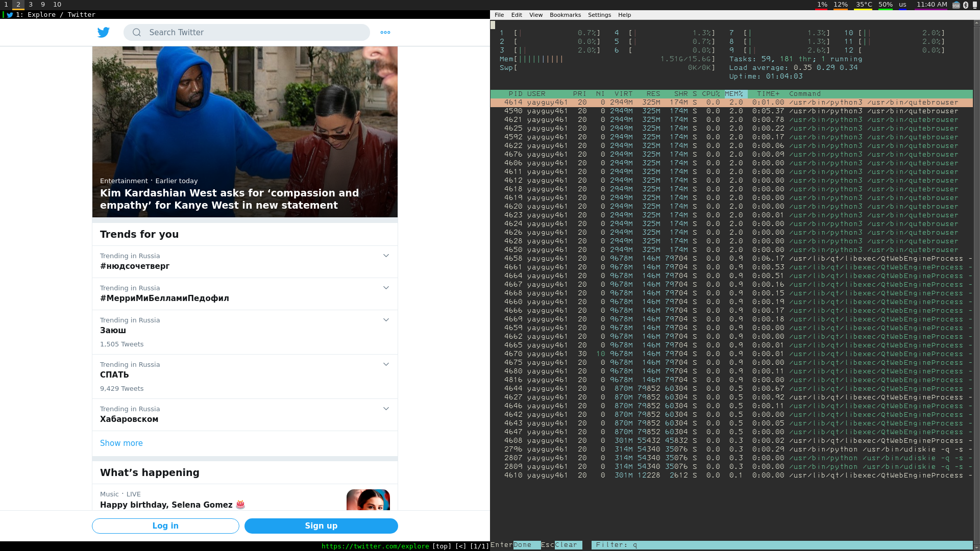Viewport: 980px width, 551px height.
Task: Sort htop by TIME+ column
Action: pos(768,94)
